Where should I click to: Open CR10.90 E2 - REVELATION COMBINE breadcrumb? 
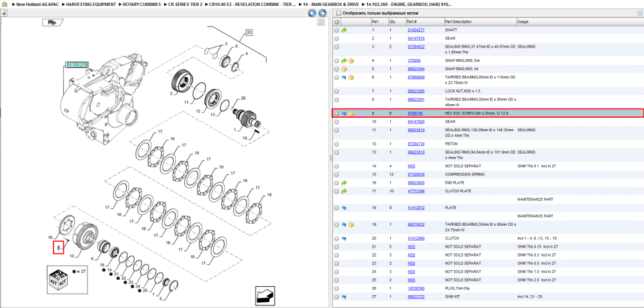click(x=252, y=4)
